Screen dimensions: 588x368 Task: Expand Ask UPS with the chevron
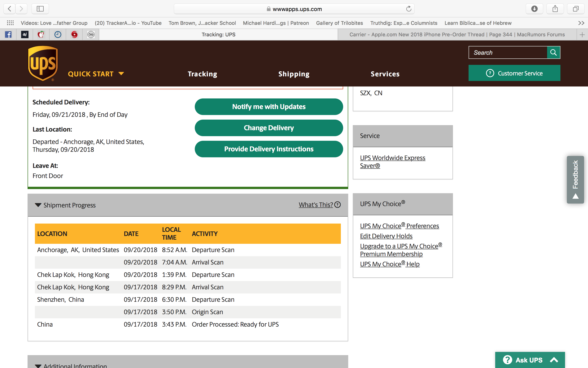click(x=554, y=360)
